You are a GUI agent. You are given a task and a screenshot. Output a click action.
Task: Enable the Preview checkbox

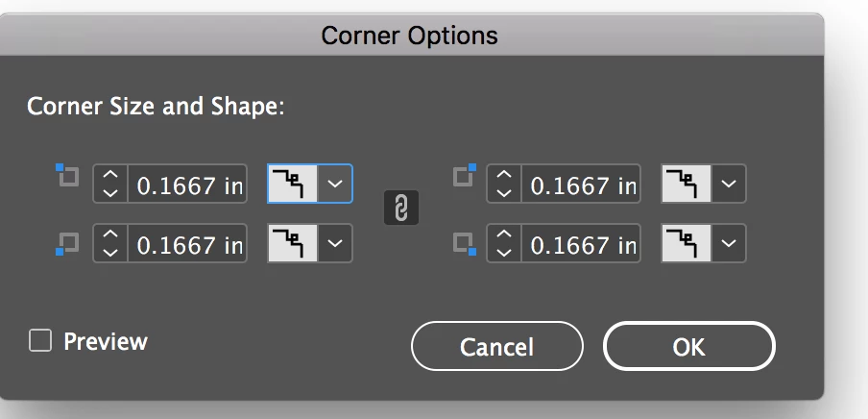click(x=40, y=341)
